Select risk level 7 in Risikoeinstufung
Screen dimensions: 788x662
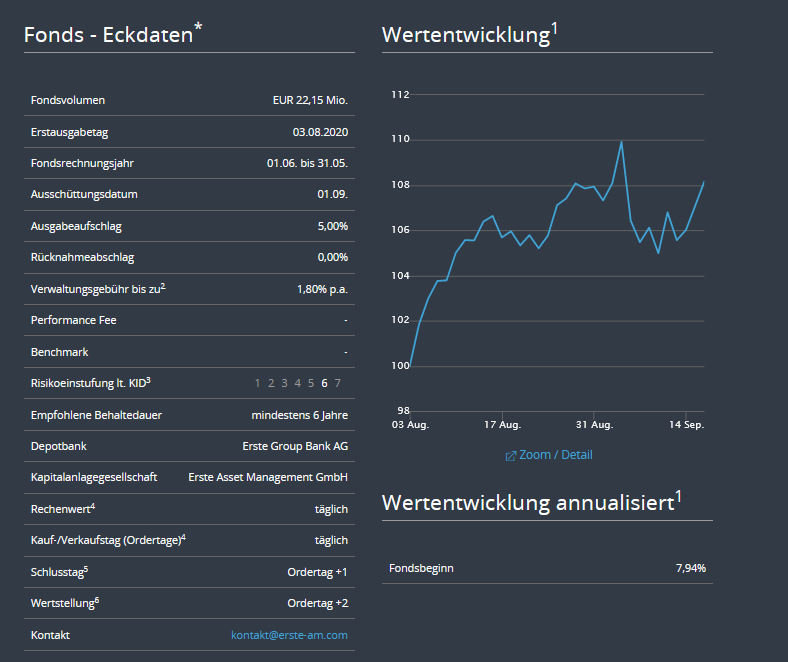click(x=338, y=383)
